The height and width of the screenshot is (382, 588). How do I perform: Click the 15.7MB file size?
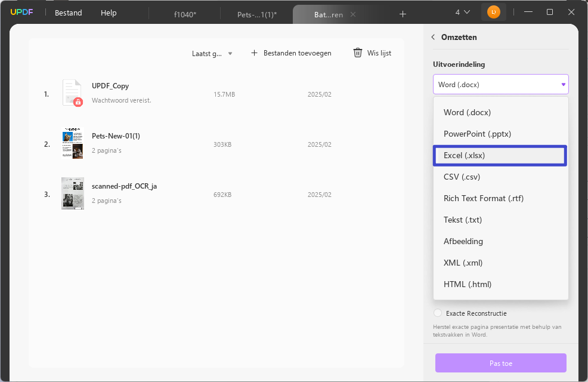pyautogui.click(x=224, y=94)
